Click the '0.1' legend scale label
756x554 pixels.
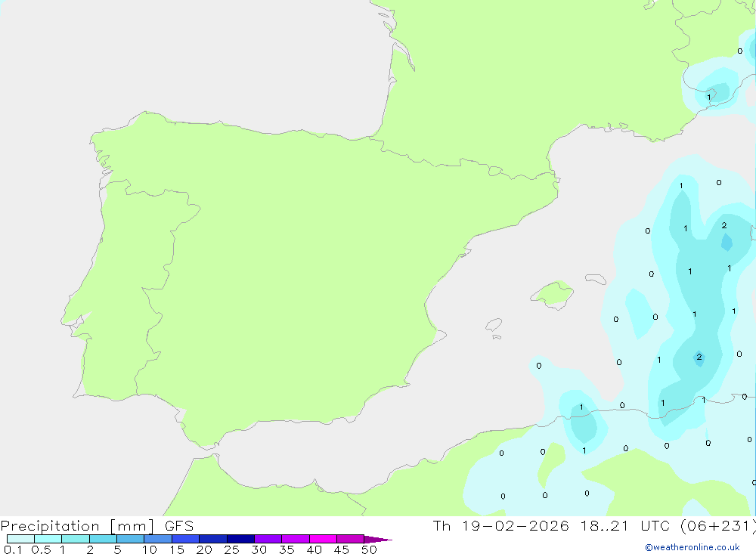[13, 549]
